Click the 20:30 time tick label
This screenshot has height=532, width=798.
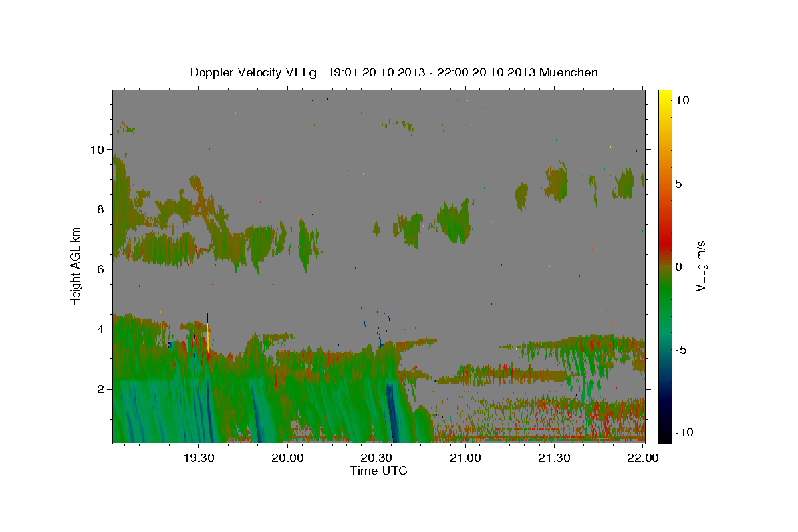pos(376,458)
